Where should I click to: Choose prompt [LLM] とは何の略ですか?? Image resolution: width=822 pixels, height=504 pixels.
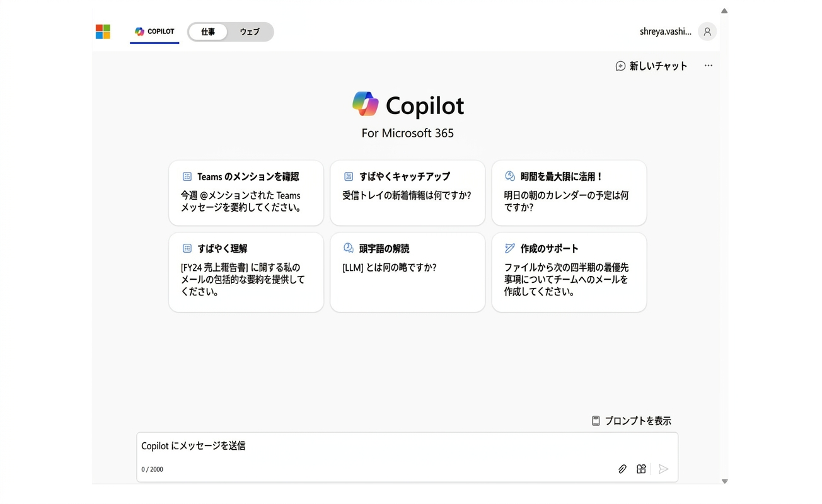390,268
